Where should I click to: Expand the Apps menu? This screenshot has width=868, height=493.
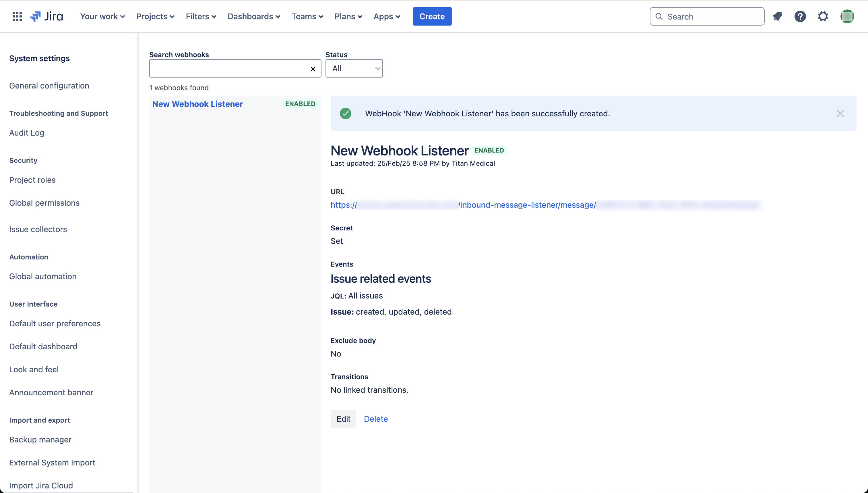point(387,16)
